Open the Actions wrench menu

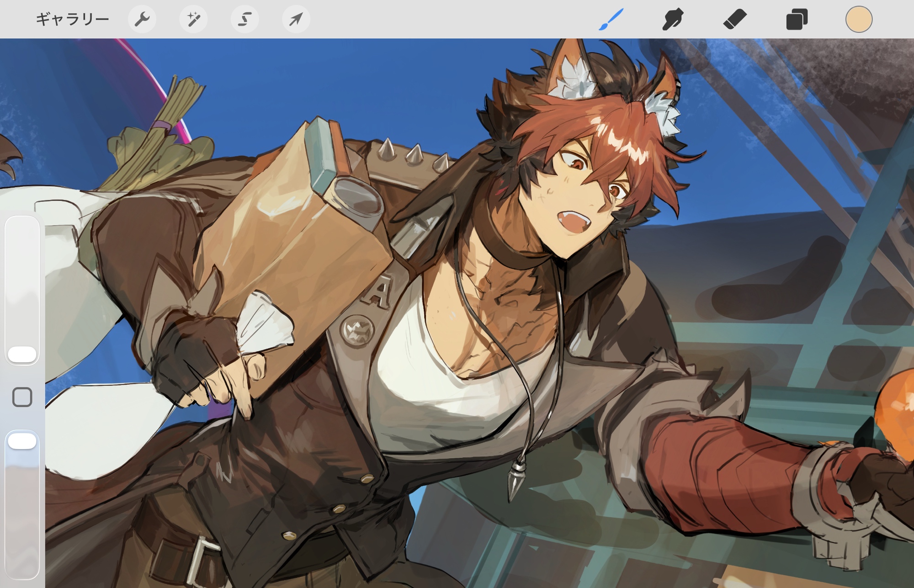[x=142, y=19]
